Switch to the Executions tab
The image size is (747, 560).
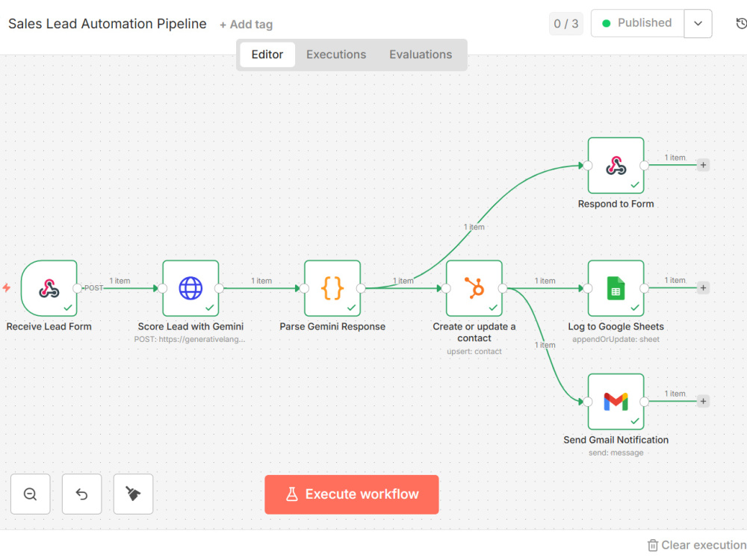tap(336, 55)
